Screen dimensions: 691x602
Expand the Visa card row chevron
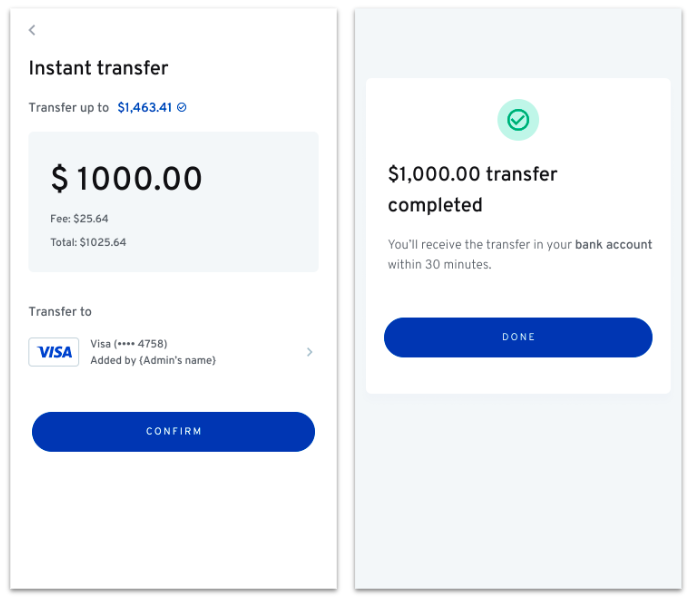(x=309, y=352)
